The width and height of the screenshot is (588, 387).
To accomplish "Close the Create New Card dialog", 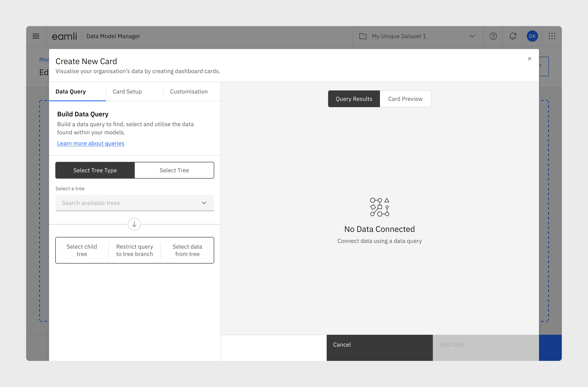I will click(x=529, y=59).
